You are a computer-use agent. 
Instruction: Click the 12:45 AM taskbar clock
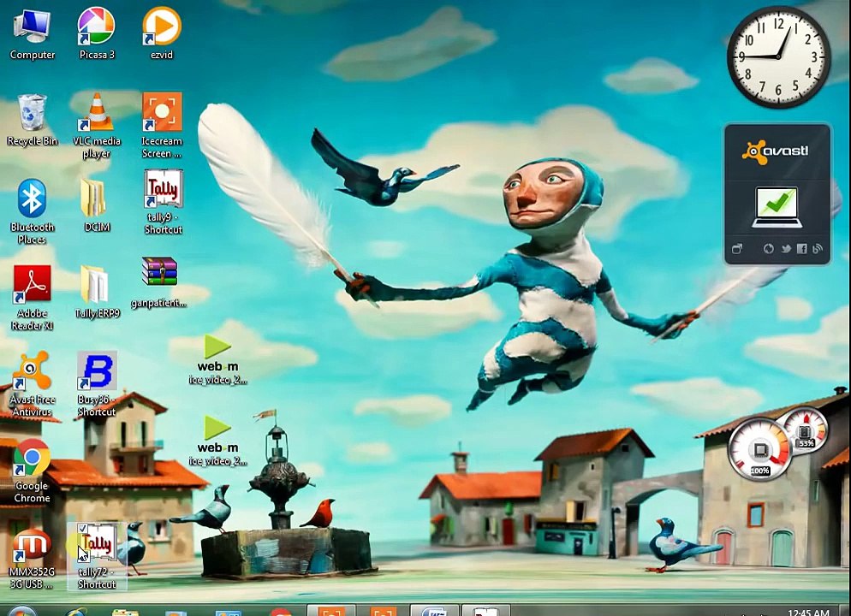click(x=808, y=611)
